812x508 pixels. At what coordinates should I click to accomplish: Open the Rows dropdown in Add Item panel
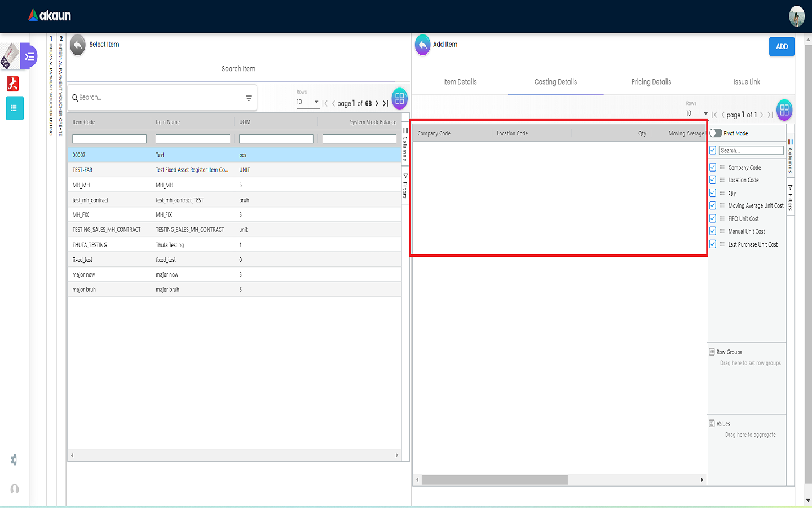point(696,113)
